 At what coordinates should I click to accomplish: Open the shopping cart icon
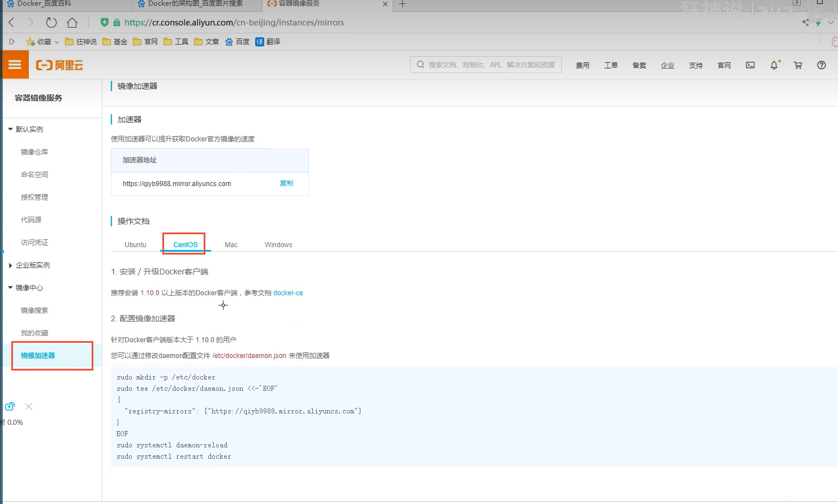coord(798,65)
